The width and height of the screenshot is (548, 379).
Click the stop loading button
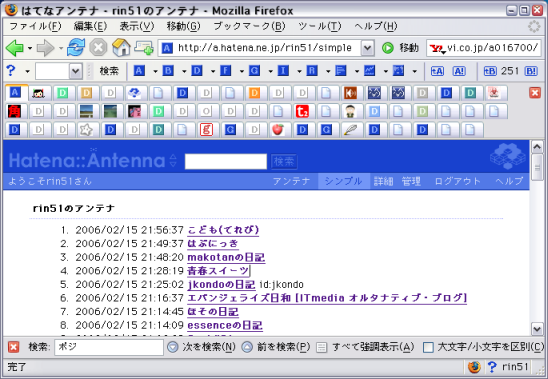click(x=98, y=48)
